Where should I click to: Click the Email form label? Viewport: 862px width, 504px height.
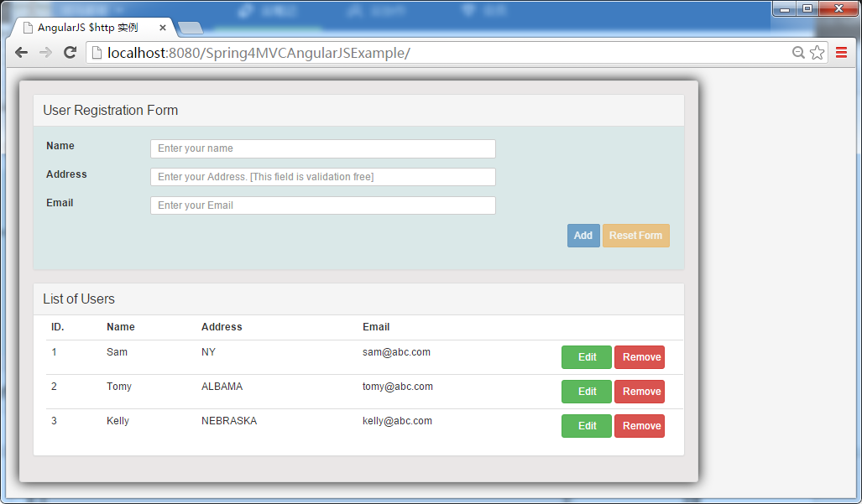(60, 203)
